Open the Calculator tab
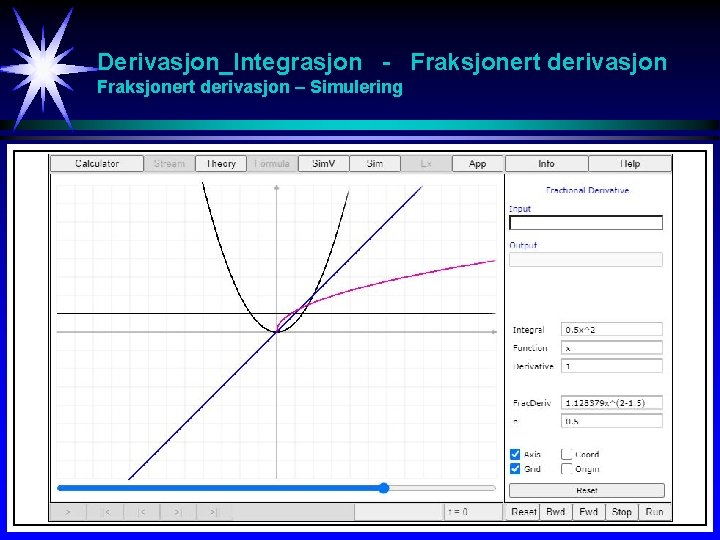 97,164
